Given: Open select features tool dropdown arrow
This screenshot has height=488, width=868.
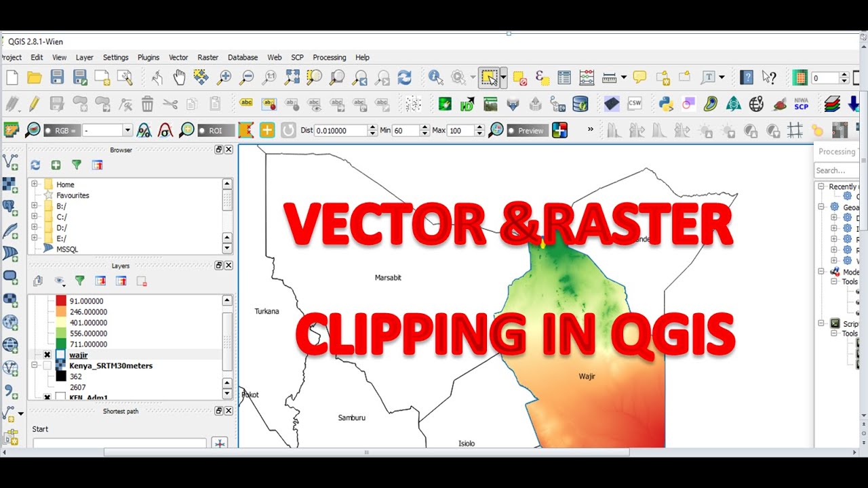Looking at the screenshot, I should coord(503,77).
